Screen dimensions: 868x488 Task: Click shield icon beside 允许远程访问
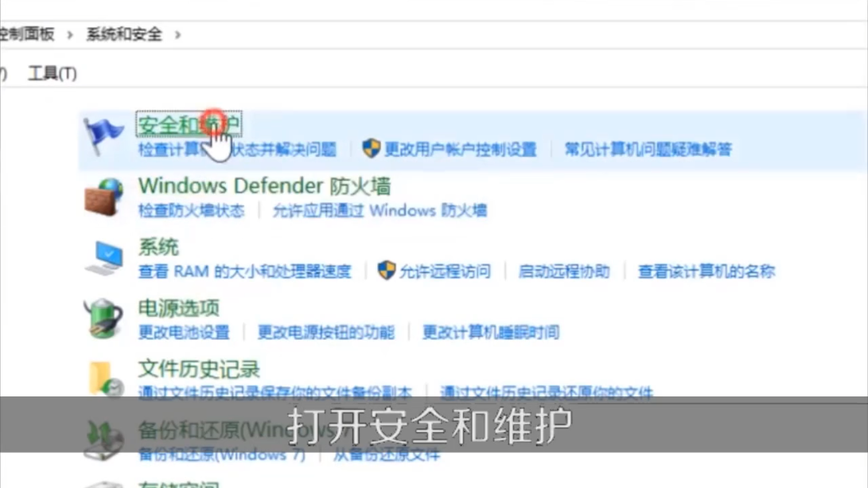tap(387, 271)
